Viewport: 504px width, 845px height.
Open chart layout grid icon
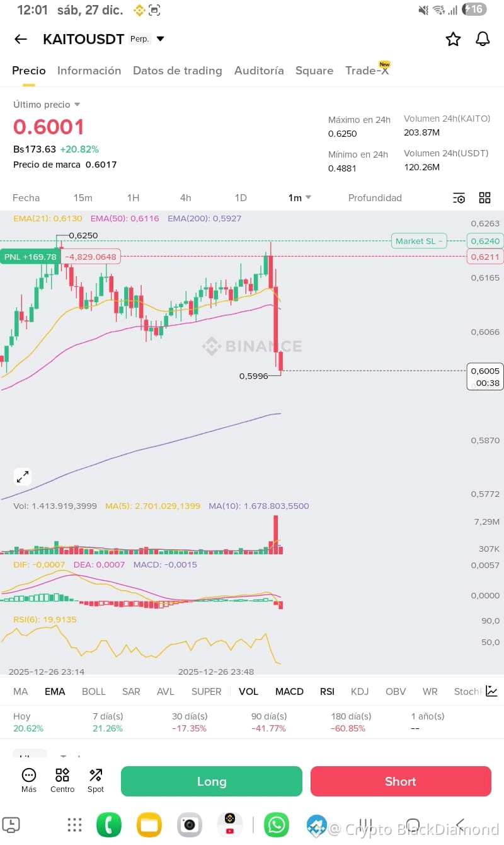(x=484, y=198)
